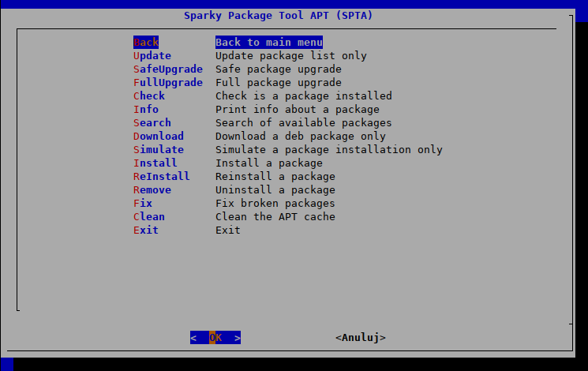The image size is (588, 371).
Task: Click the Exit row's description text
Action: pos(228,230)
